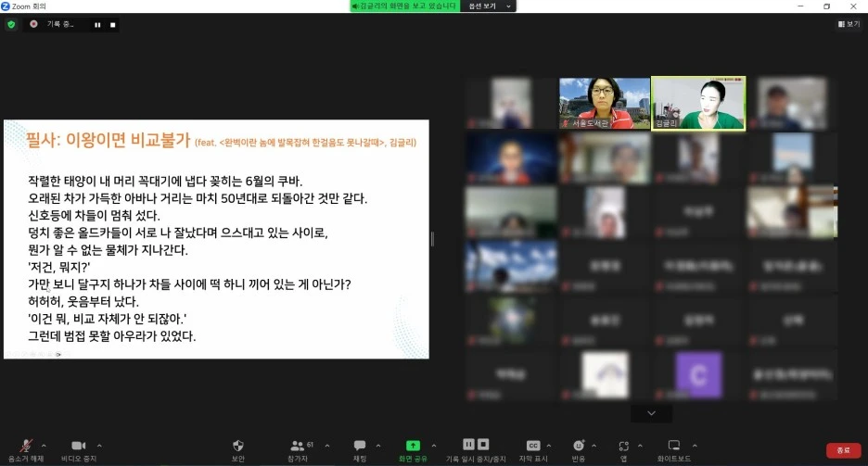Select 서울도서관 participant video tile
This screenshot has width=868, height=466.
click(x=605, y=104)
